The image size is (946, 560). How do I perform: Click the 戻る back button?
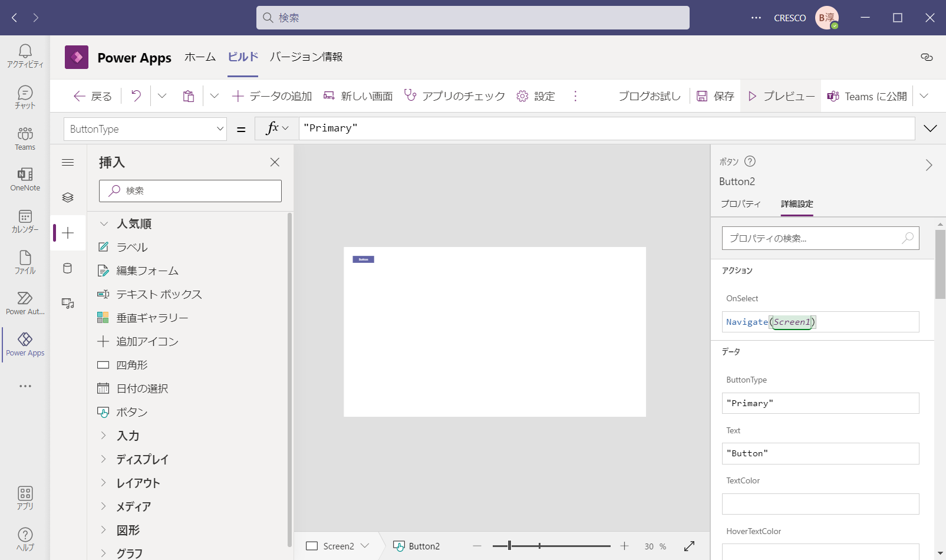click(x=93, y=96)
